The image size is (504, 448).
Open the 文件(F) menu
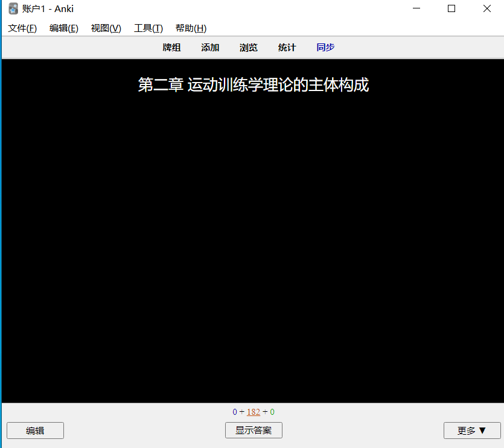coord(22,28)
